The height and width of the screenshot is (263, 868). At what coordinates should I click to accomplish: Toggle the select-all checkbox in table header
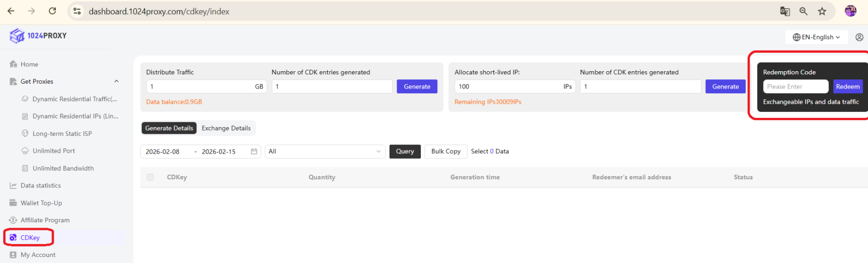pyautogui.click(x=150, y=177)
